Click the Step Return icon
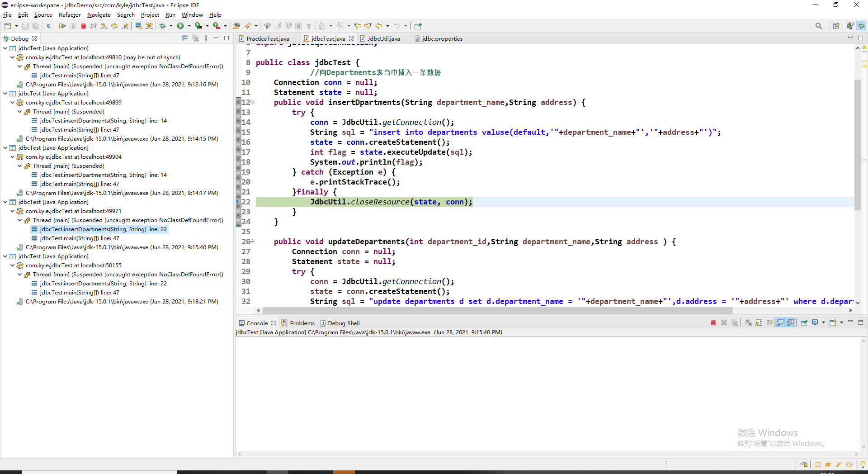This screenshot has width=868, height=474. (125, 26)
